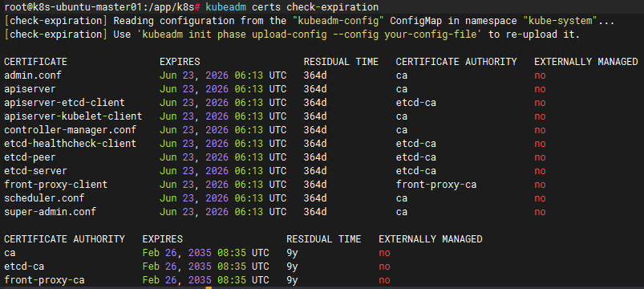This screenshot has height=289, width=644.
Task: Click the CERTIFICATE AUTHORITY header in the top table's fourth column
Action: (456, 62)
